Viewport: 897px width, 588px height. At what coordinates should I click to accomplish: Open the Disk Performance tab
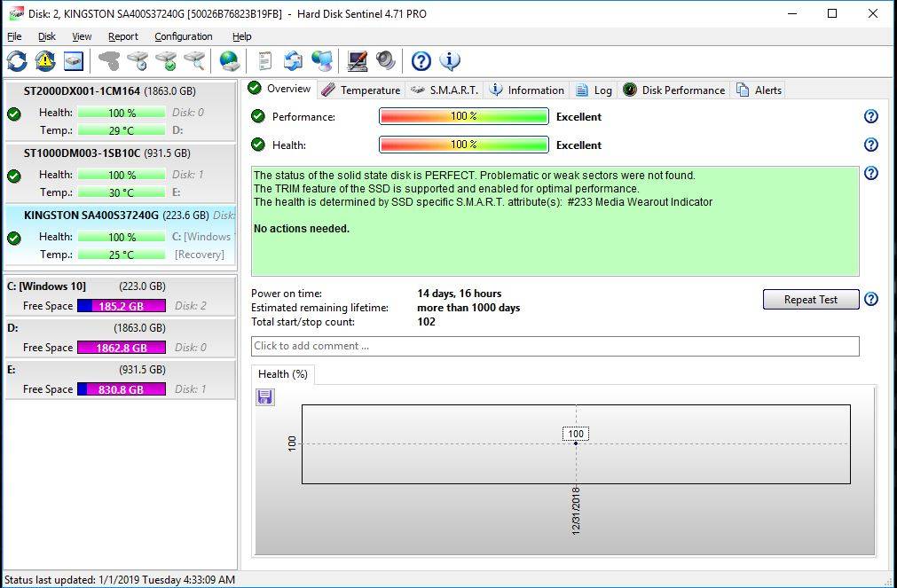click(674, 90)
